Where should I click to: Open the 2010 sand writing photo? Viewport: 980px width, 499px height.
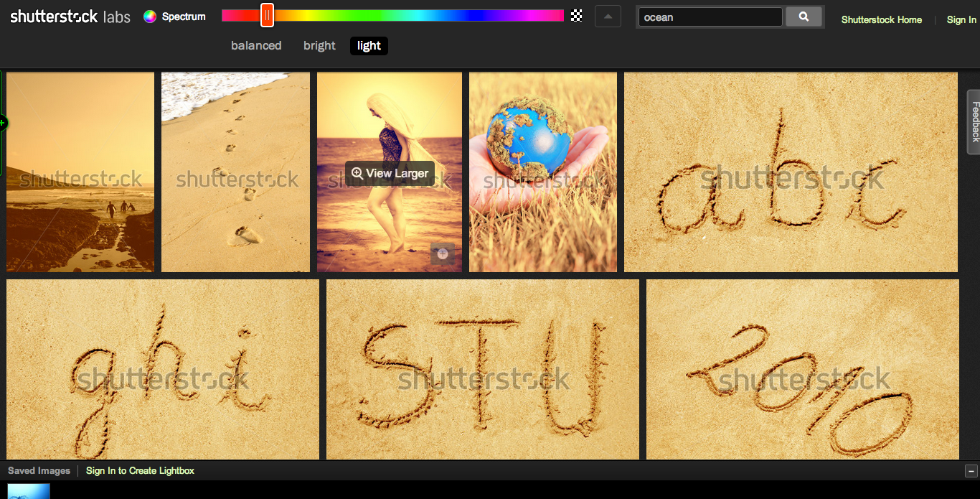[803, 369]
